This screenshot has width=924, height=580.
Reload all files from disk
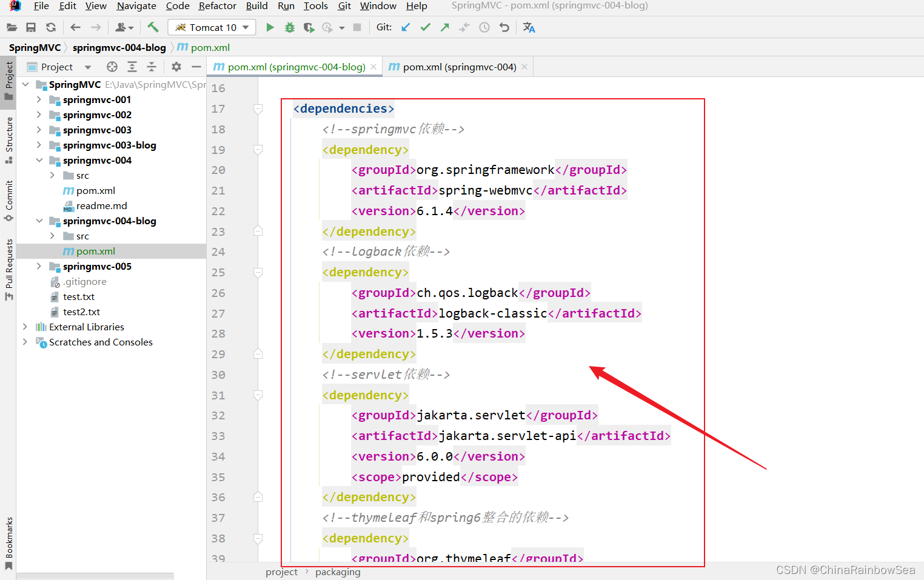pos(51,27)
